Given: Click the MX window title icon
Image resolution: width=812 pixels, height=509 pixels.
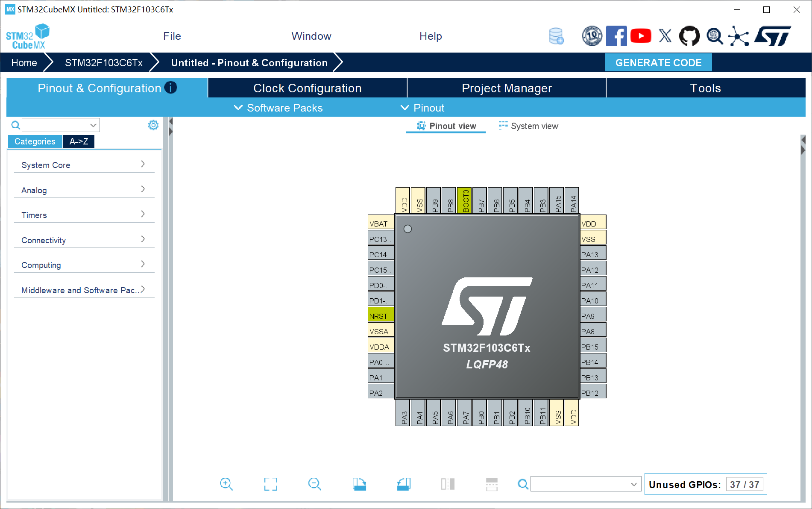Looking at the screenshot, I should click(x=10, y=9).
